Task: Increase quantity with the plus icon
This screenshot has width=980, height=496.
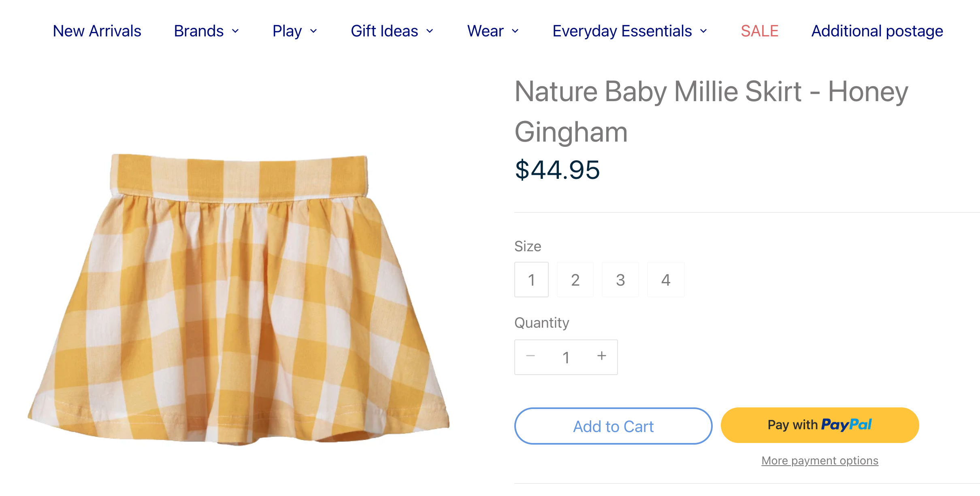Action: click(x=602, y=356)
